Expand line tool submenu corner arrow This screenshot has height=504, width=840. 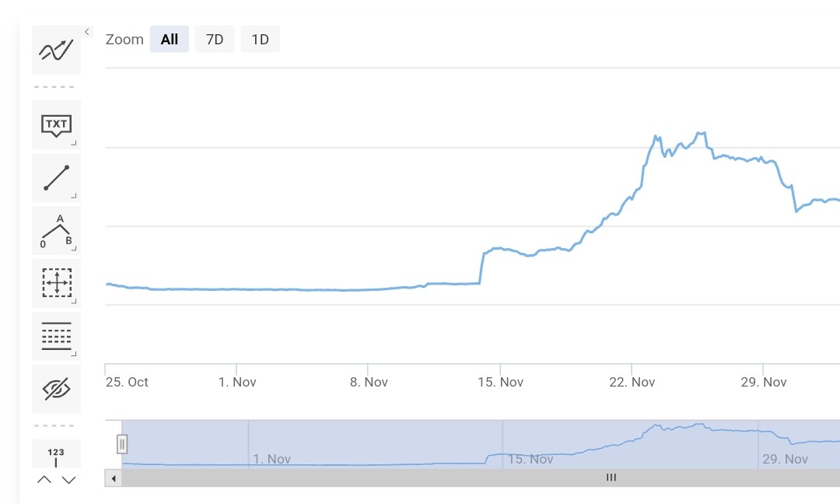(74, 196)
